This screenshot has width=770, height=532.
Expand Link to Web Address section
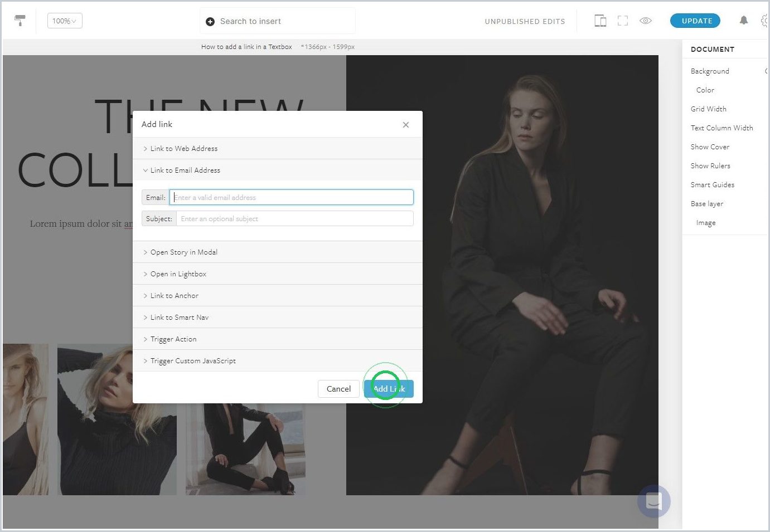coord(277,149)
